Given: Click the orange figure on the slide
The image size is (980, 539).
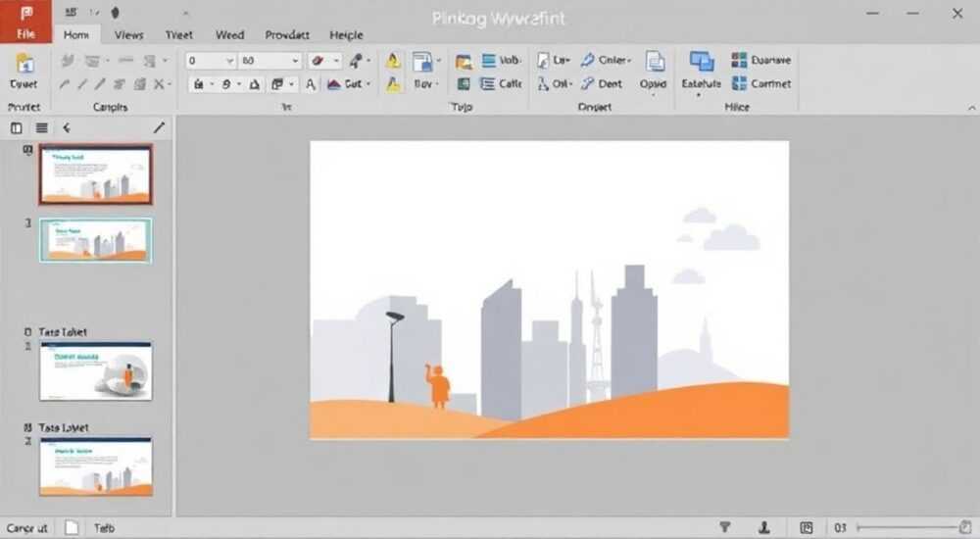Looking at the screenshot, I should [x=438, y=386].
